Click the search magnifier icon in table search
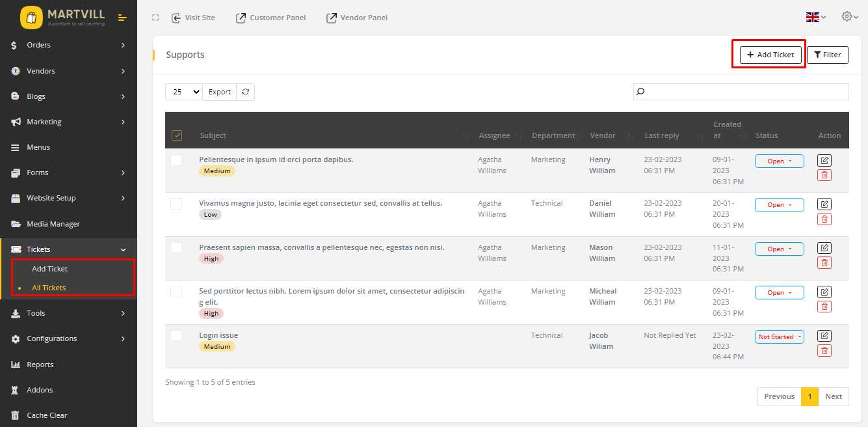The width and height of the screenshot is (868, 427). (x=640, y=92)
